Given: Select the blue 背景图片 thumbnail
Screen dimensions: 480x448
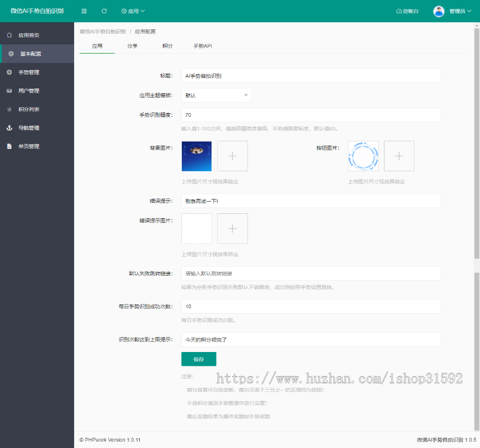Looking at the screenshot, I should coord(196,156).
